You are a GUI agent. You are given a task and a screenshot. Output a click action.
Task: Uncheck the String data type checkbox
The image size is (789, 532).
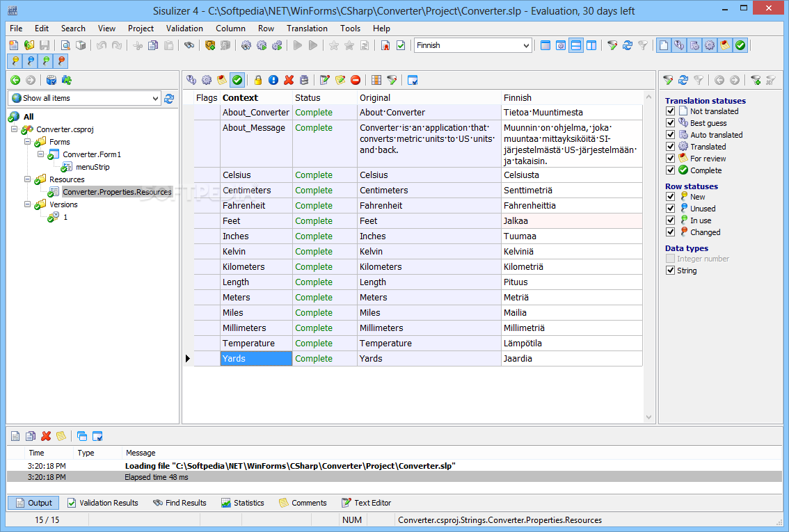point(670,271)
